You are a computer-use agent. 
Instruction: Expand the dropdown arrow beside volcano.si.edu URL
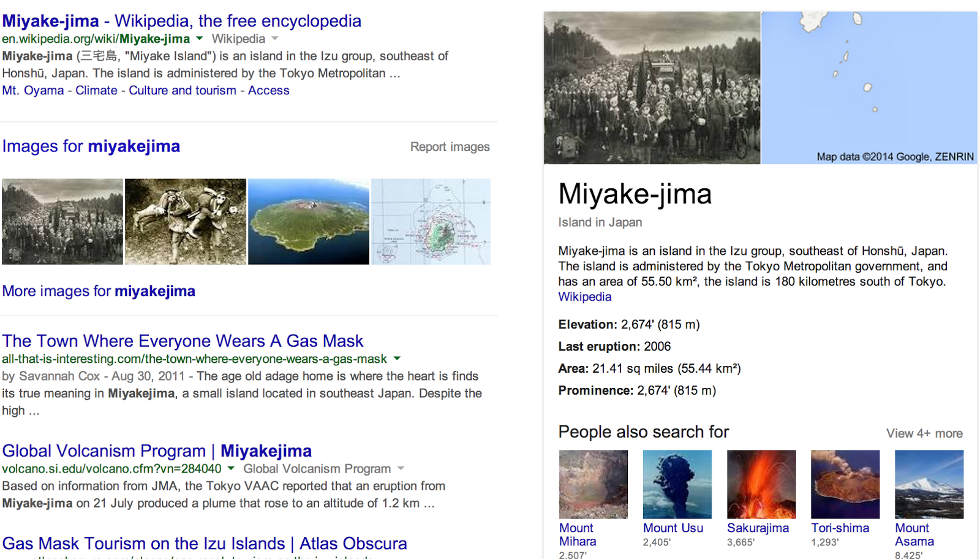tap(231, 468)
